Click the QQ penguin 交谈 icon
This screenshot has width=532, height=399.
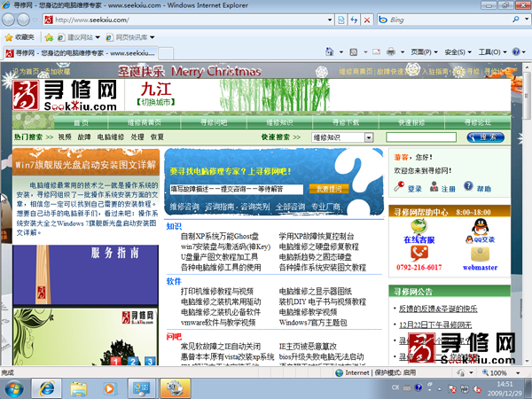click(480, 227)
